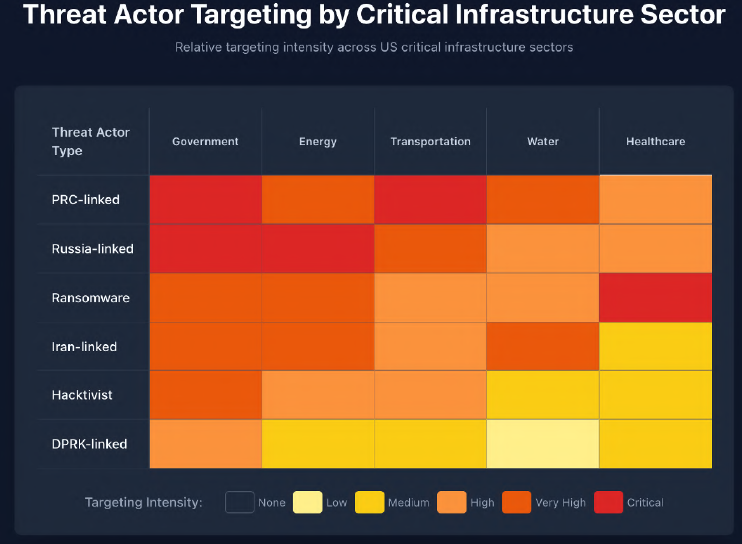Click the None legend swatch
The width and height of the screenshot is (742, 544).
point(239,502)
